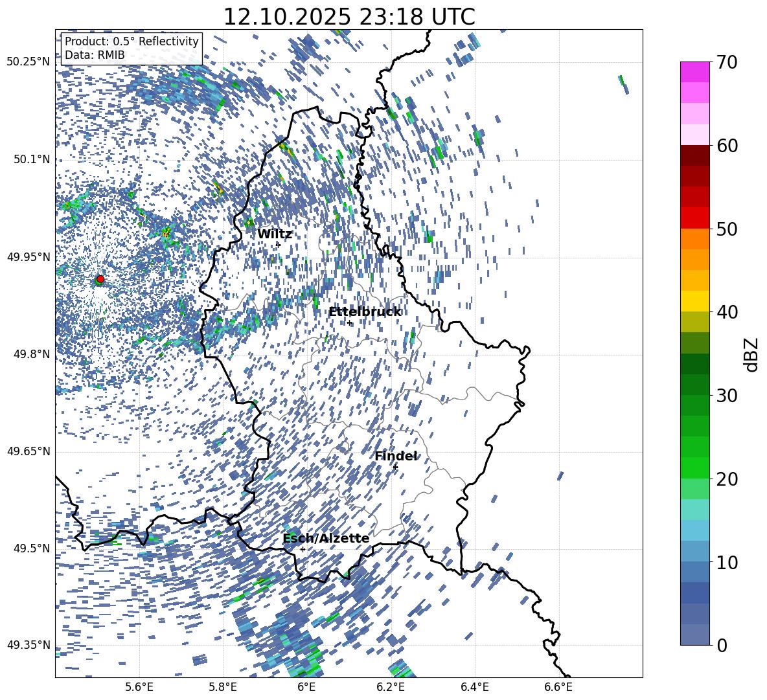Screen dimensions: 767x700
Task: Click the 20 tick on colorbar
Action: click(x=727, y=479)
